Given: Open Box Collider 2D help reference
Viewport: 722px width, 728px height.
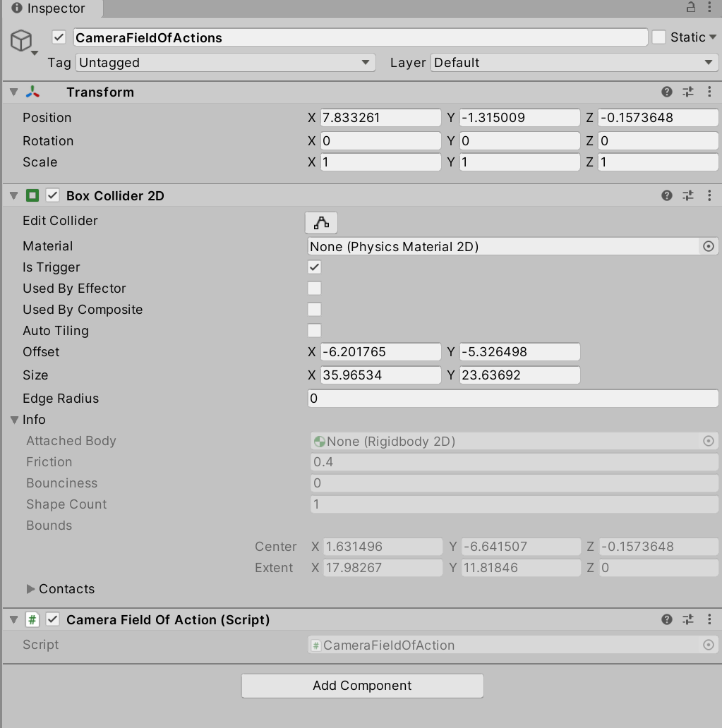Looking at the screenshot, I should (x=667, y=195).
